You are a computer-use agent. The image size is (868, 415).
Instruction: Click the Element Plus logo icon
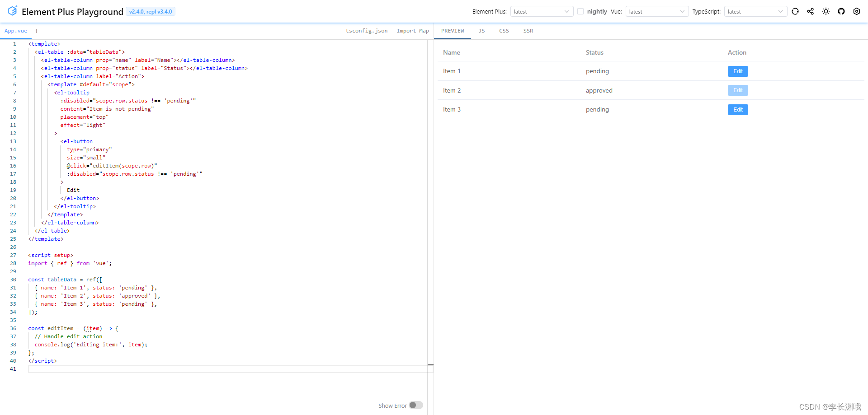[x=12, y=10]
